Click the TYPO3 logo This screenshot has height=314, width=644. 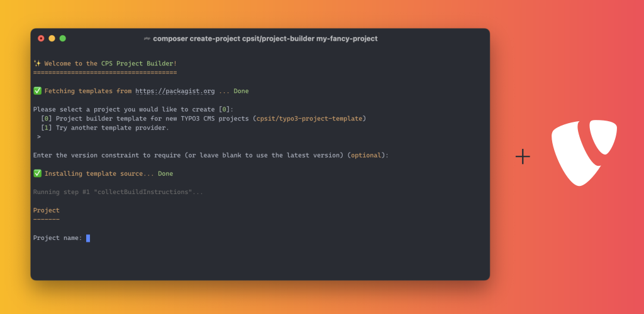tap(584, 153)
